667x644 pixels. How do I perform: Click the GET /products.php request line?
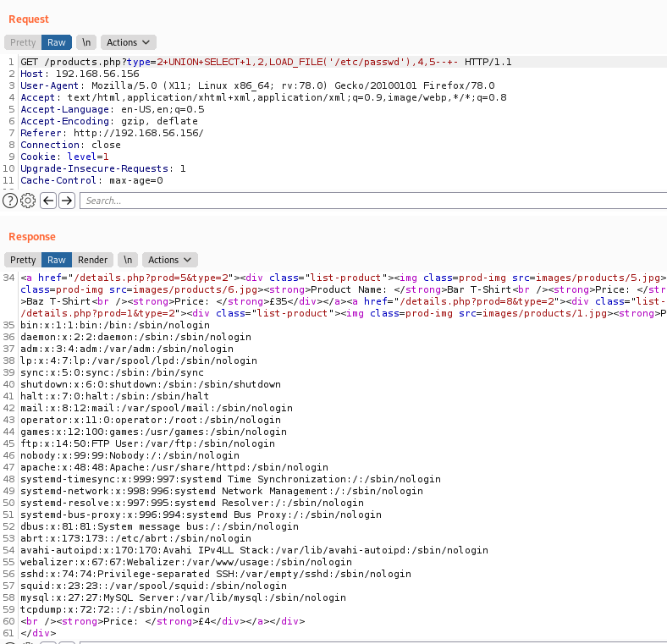click(266, 62)
